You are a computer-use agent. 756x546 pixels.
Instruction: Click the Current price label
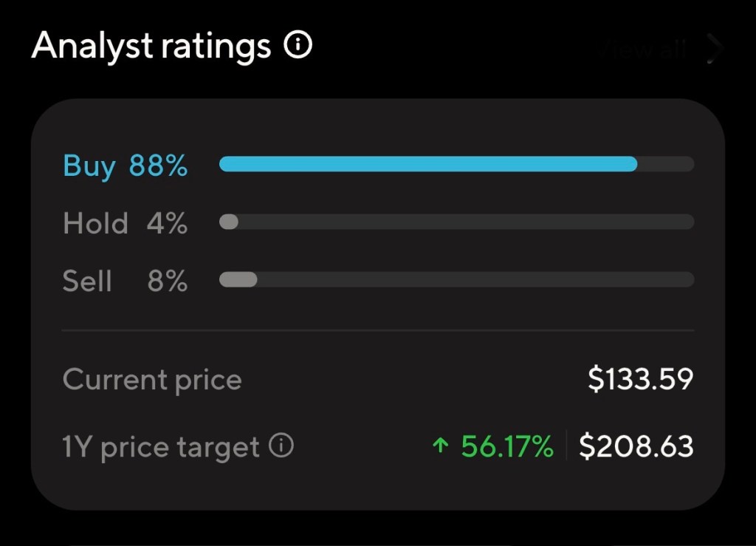(x=152, y=380)
